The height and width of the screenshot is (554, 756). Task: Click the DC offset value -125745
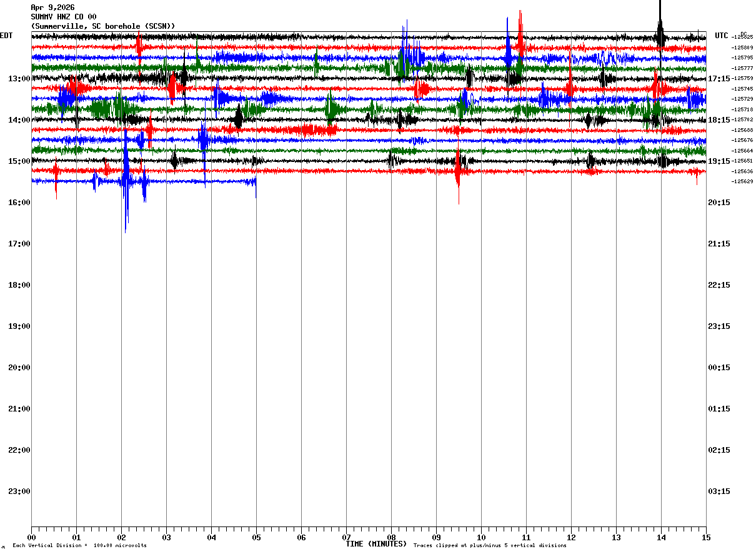point(742,89)
